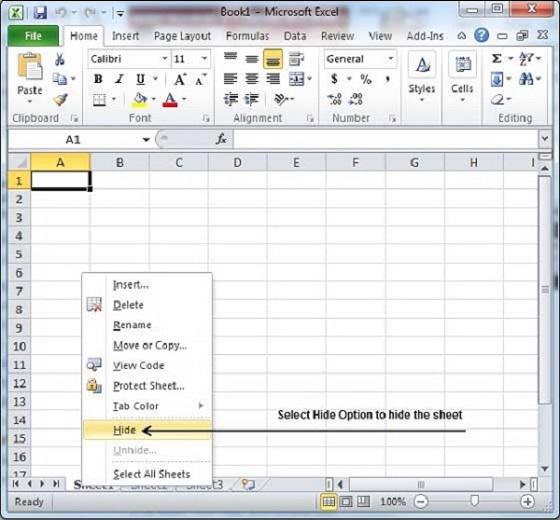Click the Orientation icon

(x=281, y=99)
